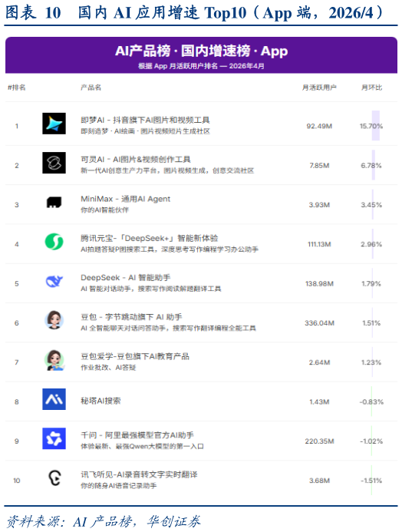Click the source line 资料来源：AI产品榜，华创证券
Viewport: 402px width, 532px height.
(x=104, y=521)
